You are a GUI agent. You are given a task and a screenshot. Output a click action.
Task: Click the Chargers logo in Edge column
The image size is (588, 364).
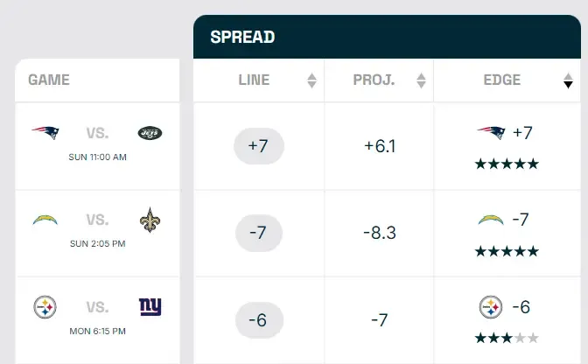[x=492, y=220]
